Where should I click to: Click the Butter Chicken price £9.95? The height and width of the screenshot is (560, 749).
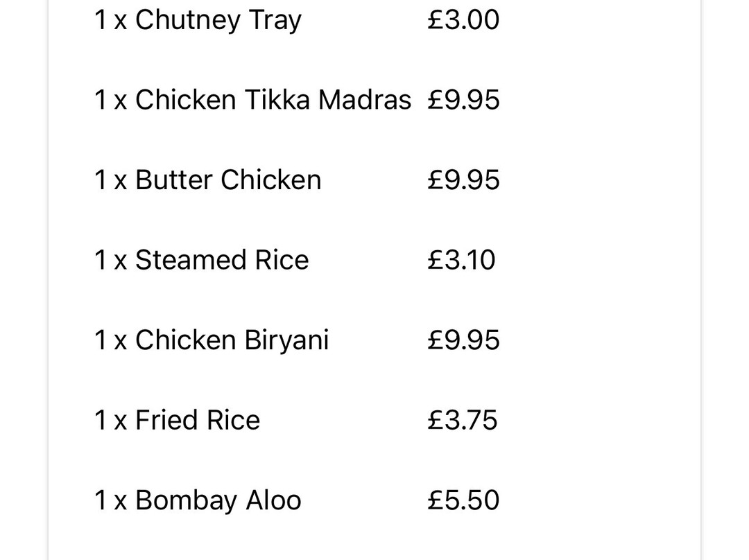click(463, 180)
